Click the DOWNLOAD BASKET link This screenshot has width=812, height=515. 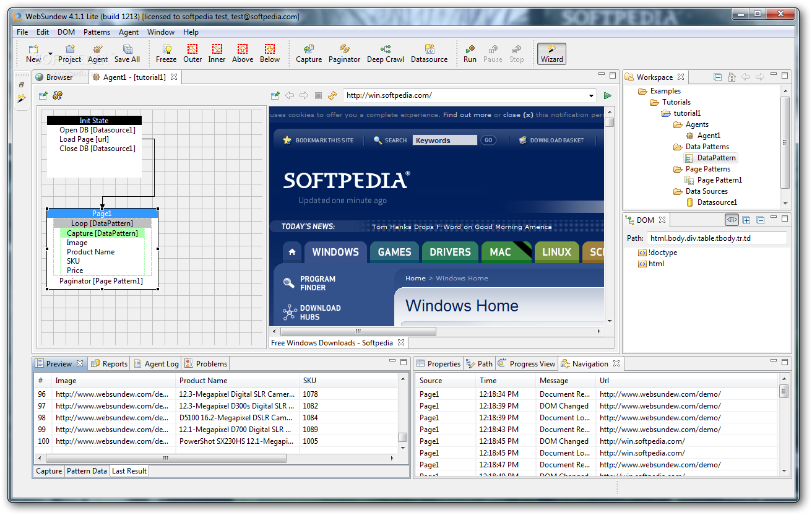click(551, 141)
